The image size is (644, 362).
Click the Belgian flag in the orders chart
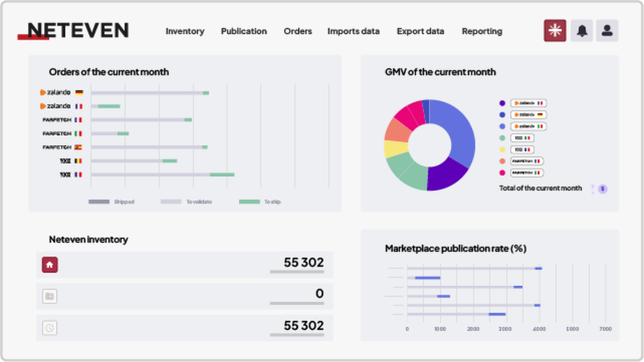tap(78, 161)
